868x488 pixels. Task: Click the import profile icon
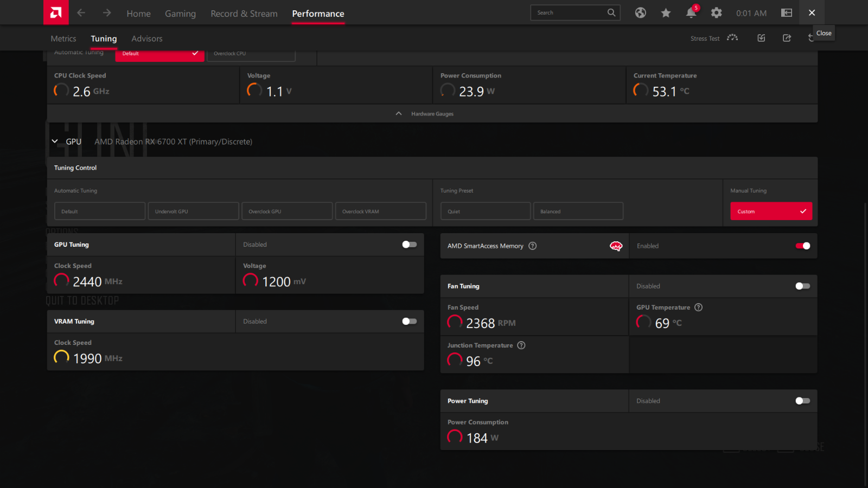click(762, 38)
